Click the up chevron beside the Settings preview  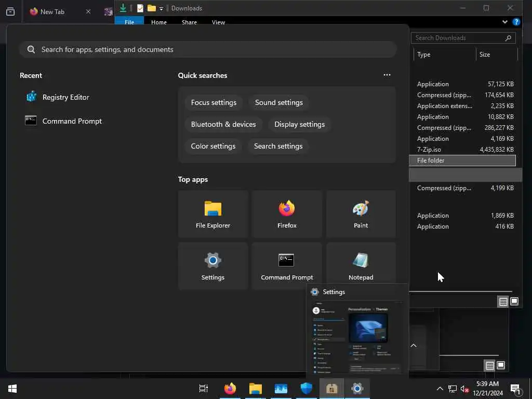click(413, 345)
